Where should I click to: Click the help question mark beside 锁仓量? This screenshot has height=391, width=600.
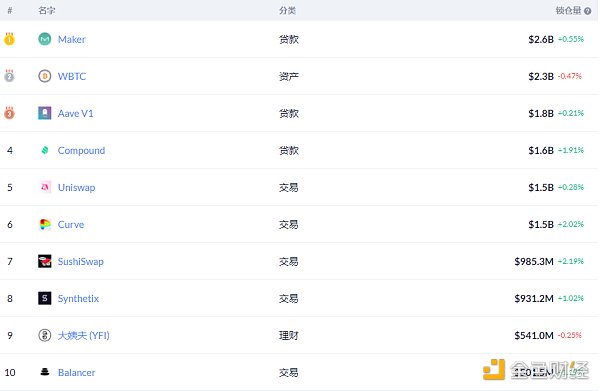click(588, 11)
